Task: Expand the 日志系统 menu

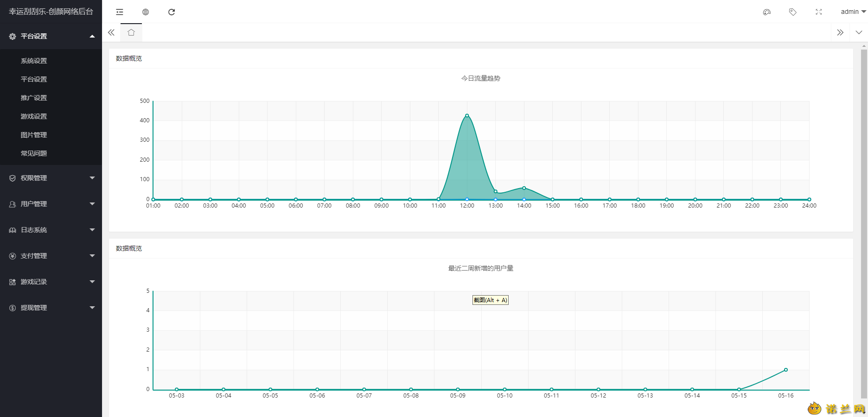Action: point(51,230)
